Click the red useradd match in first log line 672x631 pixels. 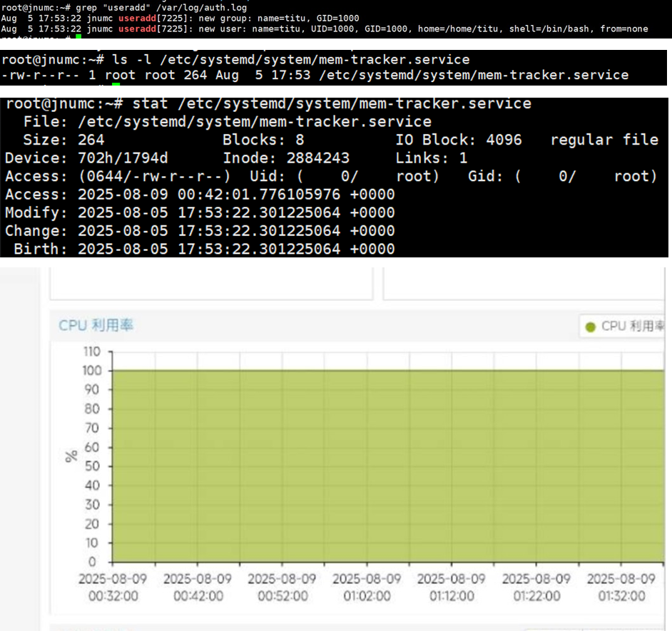click(x=137, y=18)
